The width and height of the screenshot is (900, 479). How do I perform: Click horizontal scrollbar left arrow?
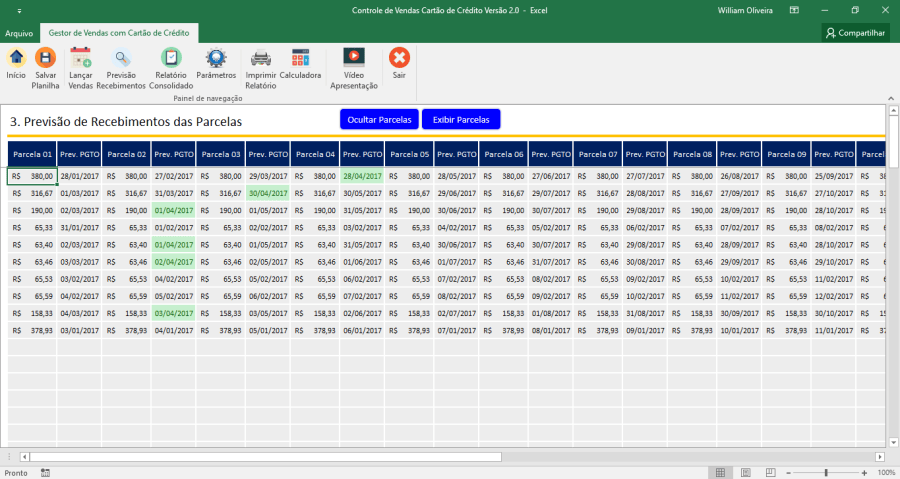(24, 457)
